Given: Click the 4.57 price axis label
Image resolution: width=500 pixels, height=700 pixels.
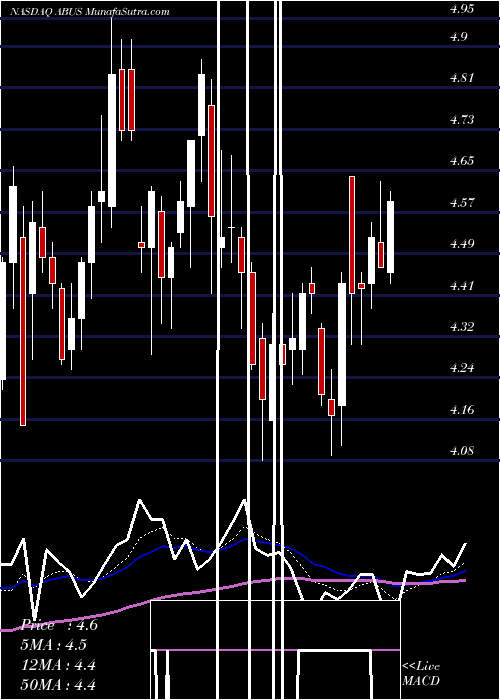Looking at the screenshot, I should tap(463, 203).
